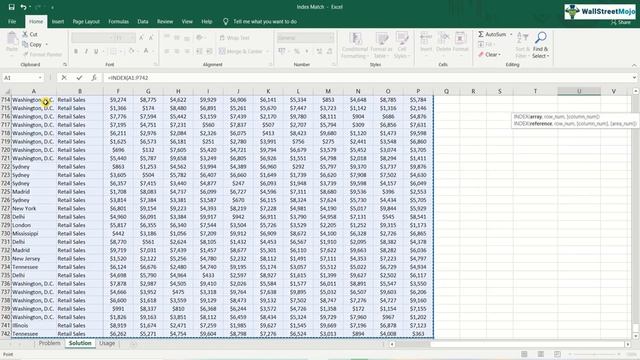Activate the Format Painter brush

click(42, 54)
